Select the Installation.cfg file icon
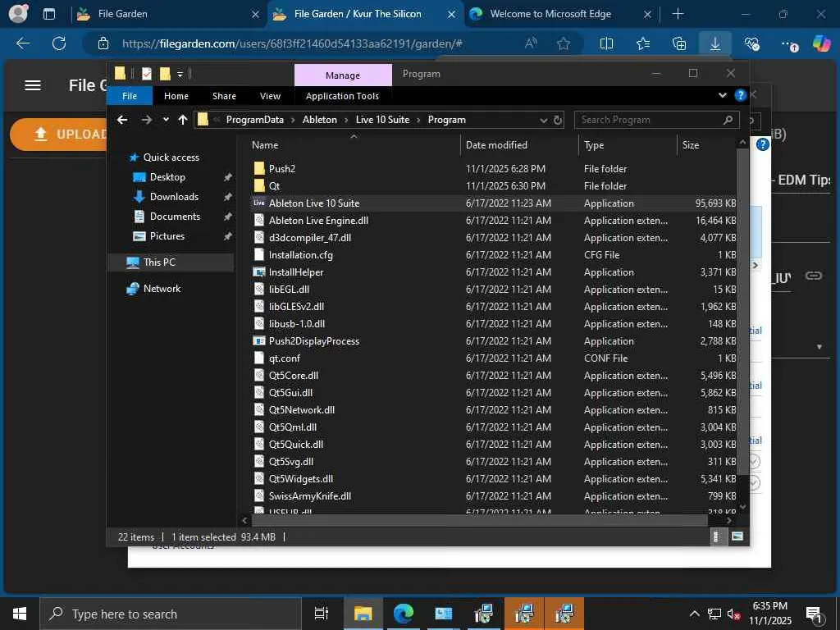840x630 pixels. pos(259,254)
